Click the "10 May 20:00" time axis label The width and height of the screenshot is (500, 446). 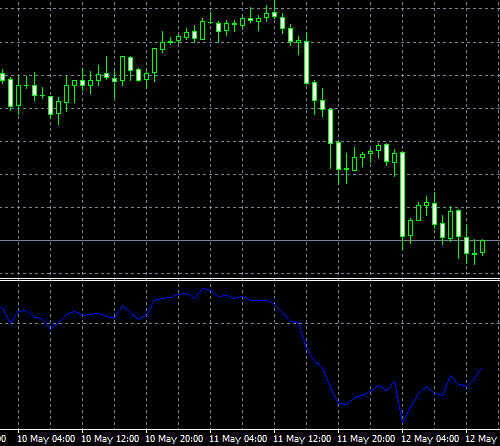pos(174,438)
